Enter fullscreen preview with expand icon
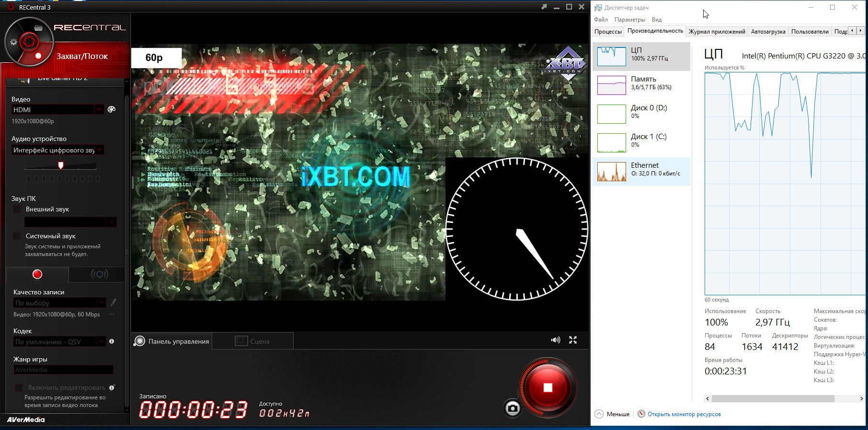This screenshot has width=868, height=430. coord(573,340)
